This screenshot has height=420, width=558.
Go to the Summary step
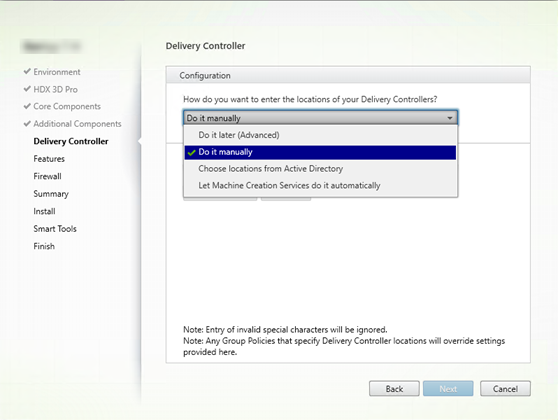(x=51, y=194)
